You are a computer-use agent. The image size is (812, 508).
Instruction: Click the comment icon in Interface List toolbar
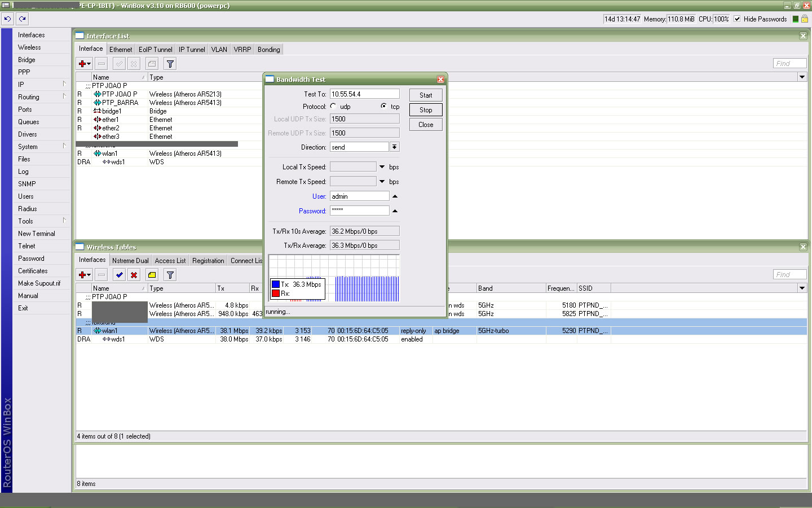pos(152,64)
